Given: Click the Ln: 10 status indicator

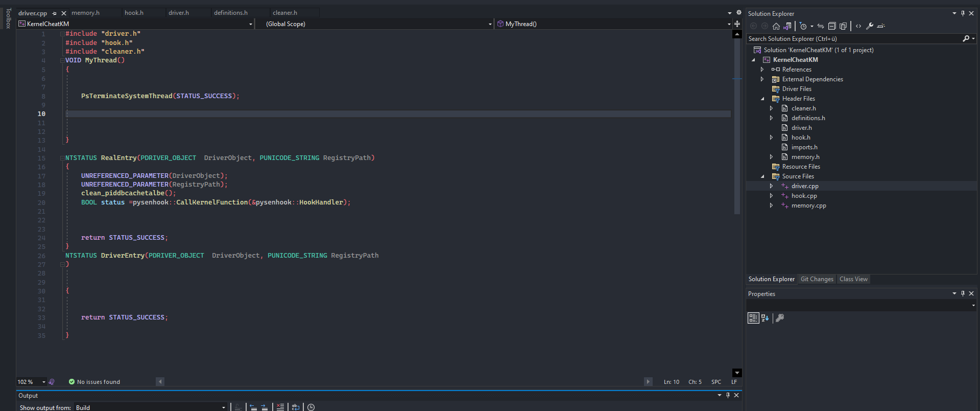Looking at the screenshot, I should coord(672,382).
